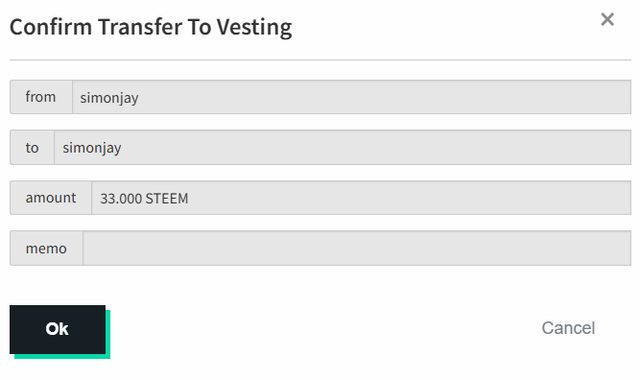Click inside the to account field
The width and height of the screenshot is (640, 380).
coord(342,147)
